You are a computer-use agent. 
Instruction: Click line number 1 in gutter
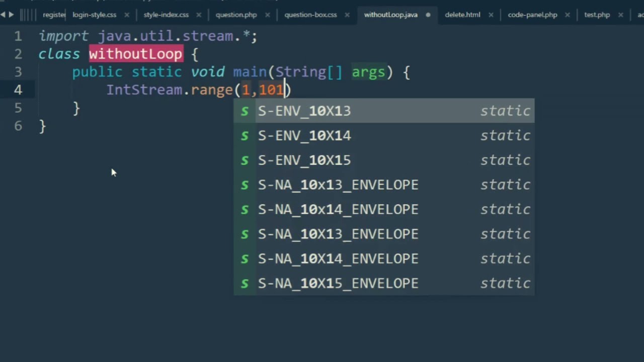click(x=18, y=36)
